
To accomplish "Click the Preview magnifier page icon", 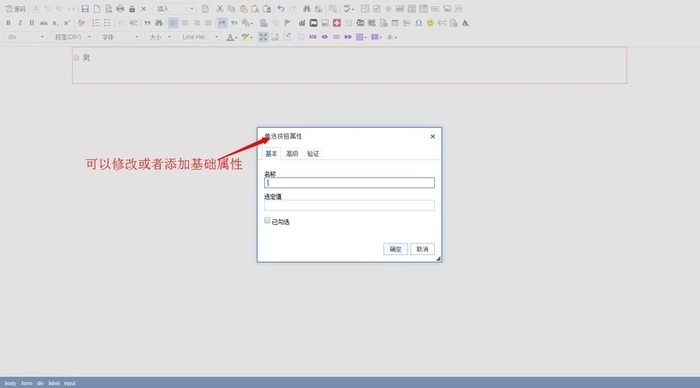I will click(x=108, y=9).
